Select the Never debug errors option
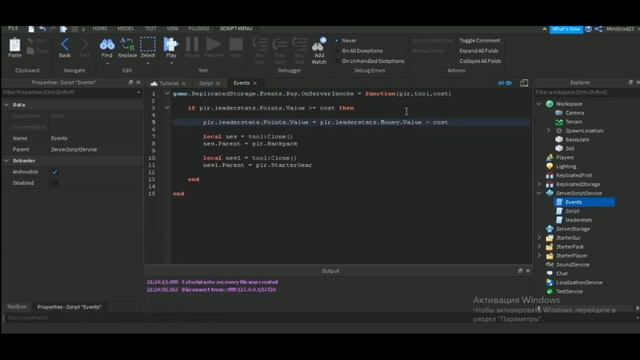 (x=337, y=41)
